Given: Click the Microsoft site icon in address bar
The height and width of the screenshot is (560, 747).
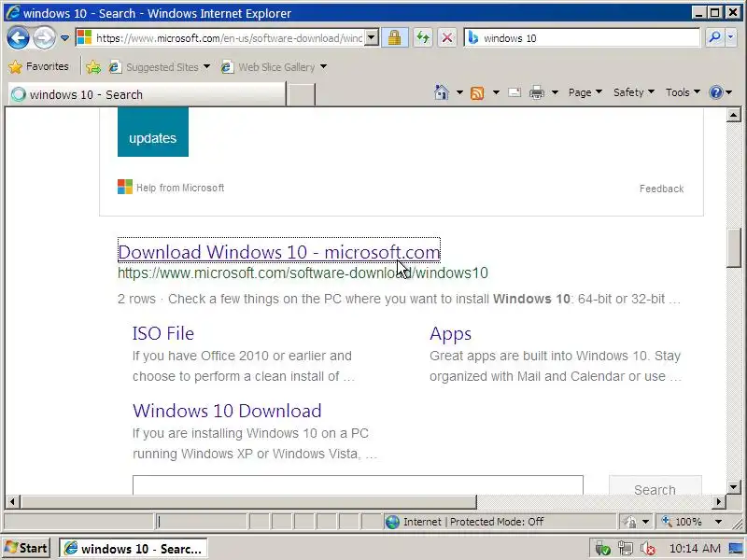Looking at the screenshot, I should point(84,37).
